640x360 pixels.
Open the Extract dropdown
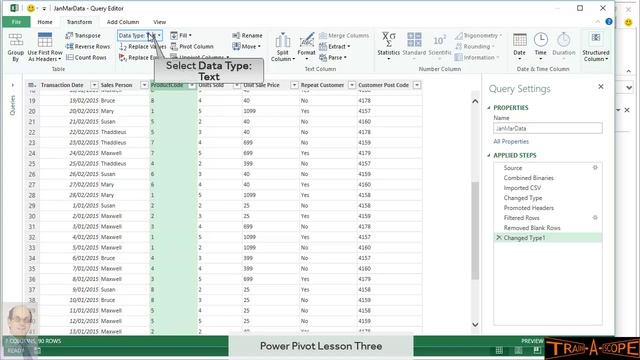coord(334,47)
